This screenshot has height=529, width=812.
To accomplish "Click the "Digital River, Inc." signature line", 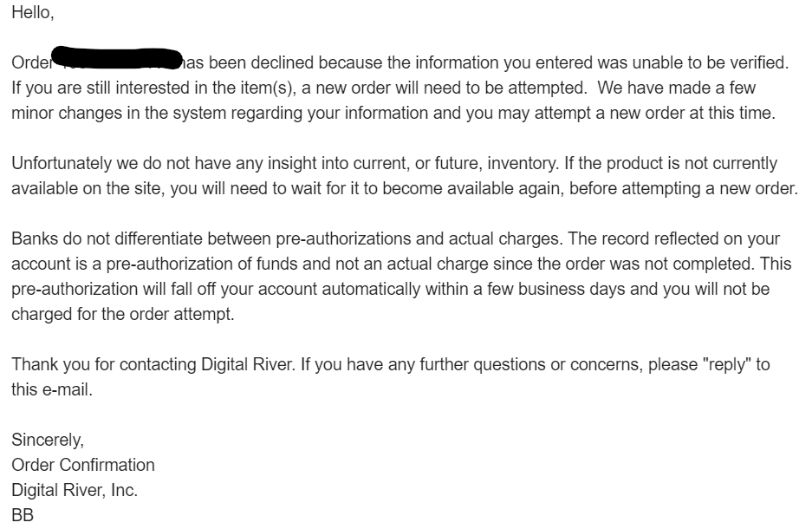I will pyautogui.click(x=75, y=490).
